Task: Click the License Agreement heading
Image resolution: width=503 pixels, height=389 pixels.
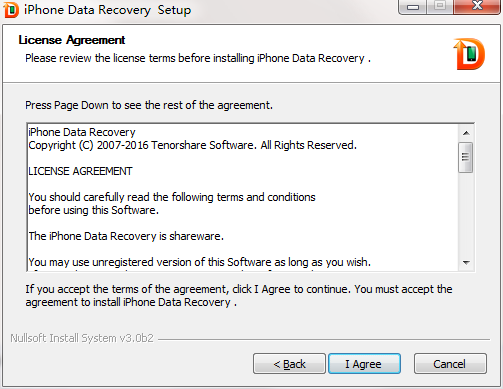Action: [72, 40]
